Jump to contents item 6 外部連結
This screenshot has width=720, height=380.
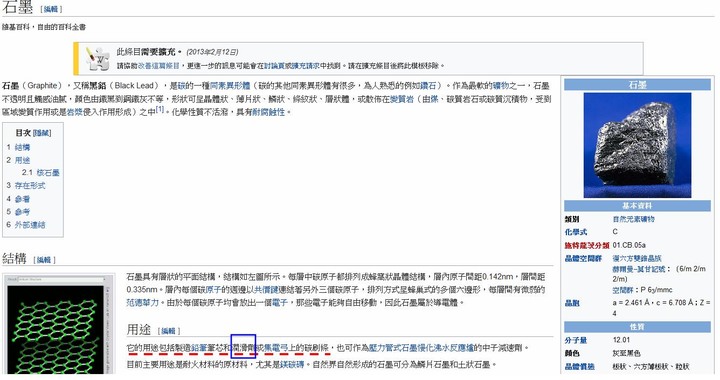click(x=30, y=225)
